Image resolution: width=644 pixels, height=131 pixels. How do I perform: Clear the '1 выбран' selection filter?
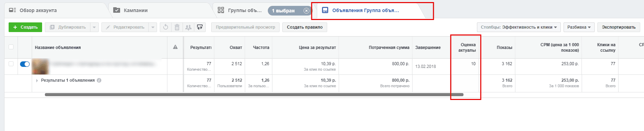306,11
